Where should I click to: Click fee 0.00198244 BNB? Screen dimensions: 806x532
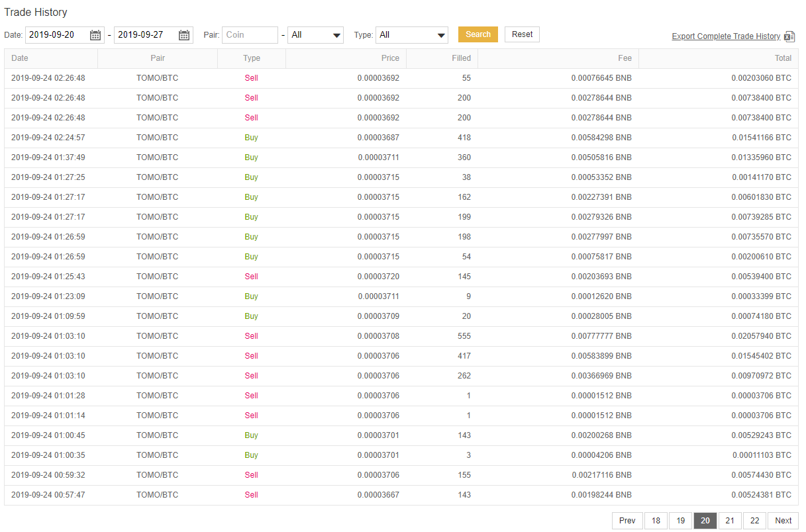click(601, 495)
